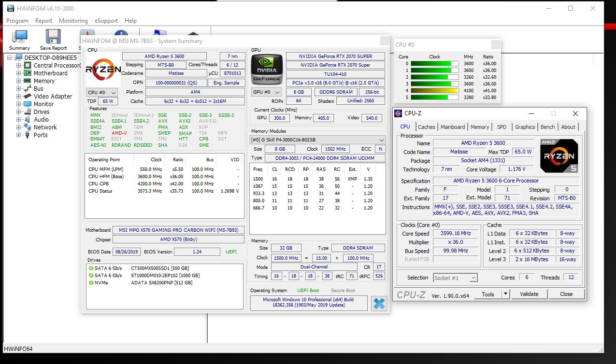
Task: Click the NVIDIA GeForce logo
Action: click(x=266, y=70)
